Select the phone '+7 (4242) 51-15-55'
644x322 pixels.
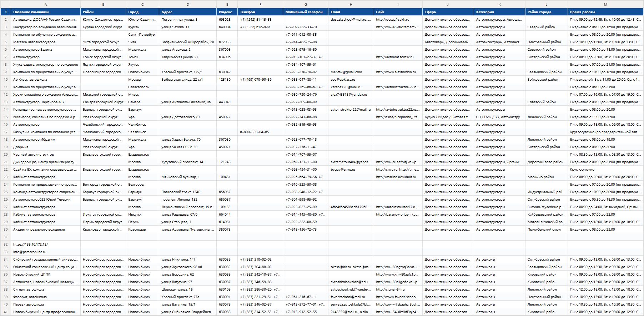tap(260, 20)
